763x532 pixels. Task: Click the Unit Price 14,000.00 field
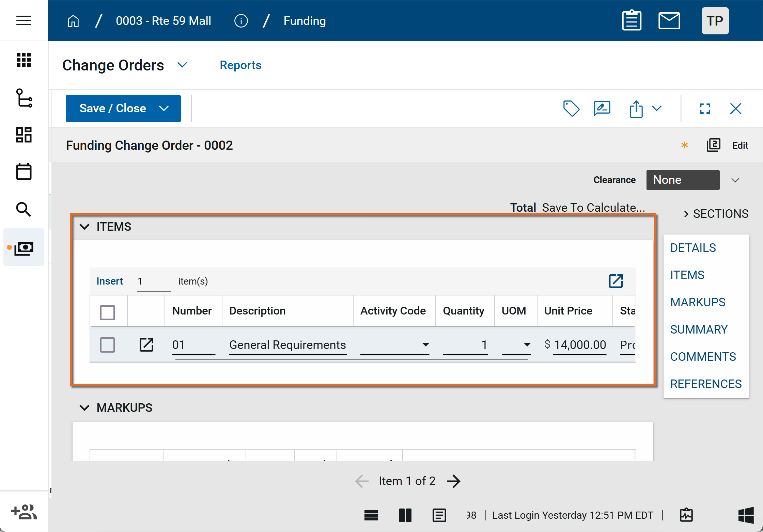pos(579,344)
